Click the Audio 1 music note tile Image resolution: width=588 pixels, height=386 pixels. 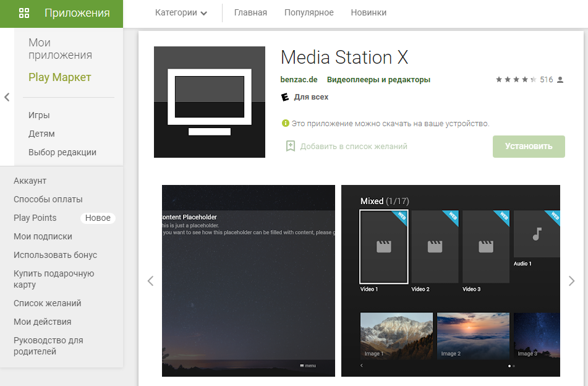pyautogui.click(x=537, y=234)
